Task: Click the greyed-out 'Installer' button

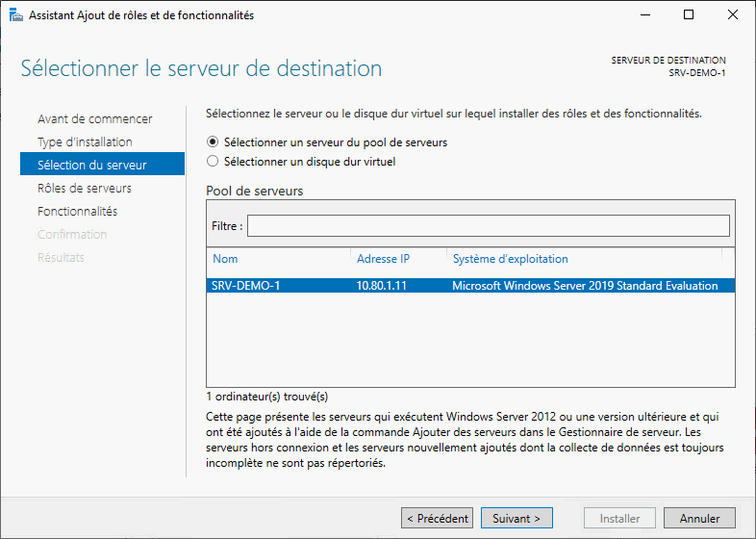Action: pyautogui.click(x=619, y=518)
